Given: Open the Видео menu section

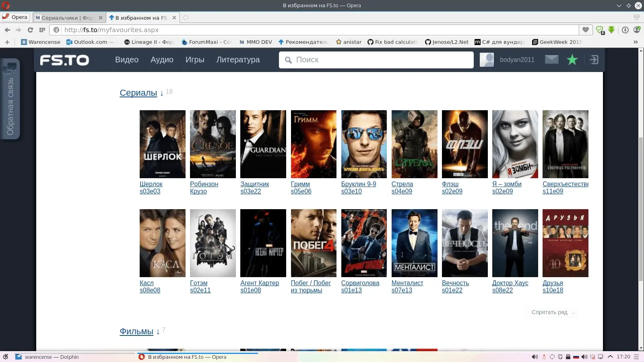Looking at the screenshot, I should pyautogui.click(x=127, y=60).
